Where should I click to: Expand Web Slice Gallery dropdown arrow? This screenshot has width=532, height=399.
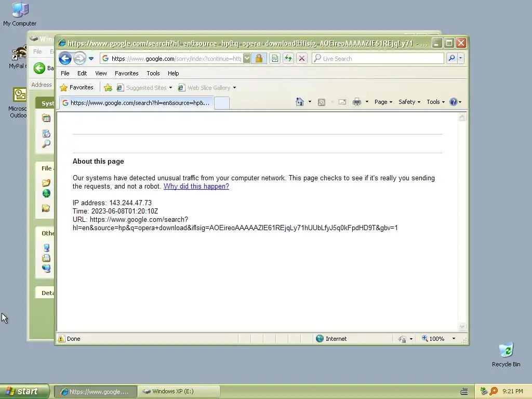234,87
